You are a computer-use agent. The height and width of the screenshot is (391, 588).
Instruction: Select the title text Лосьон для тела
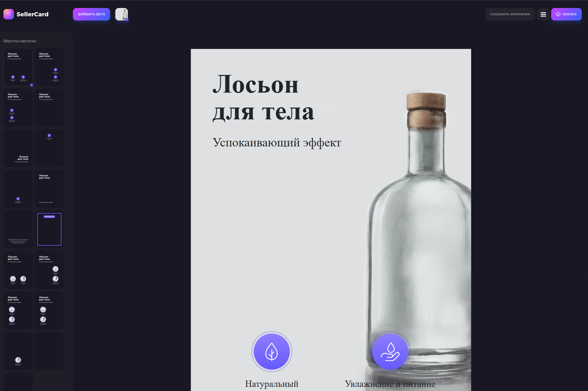pyautogui.click(x=263, y=98)
